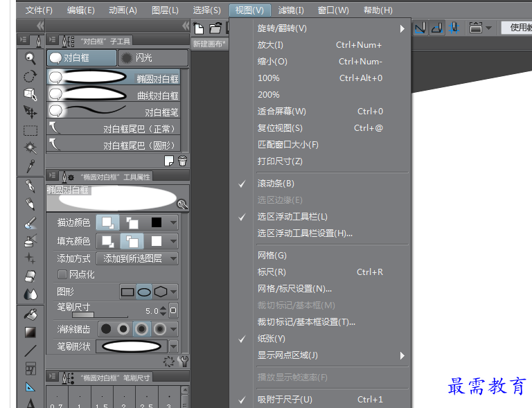Image resolution: width=532 pixels, height=408 pixels.
Task: Select the Auto select magic wand tool
Action: pos(30,148)
